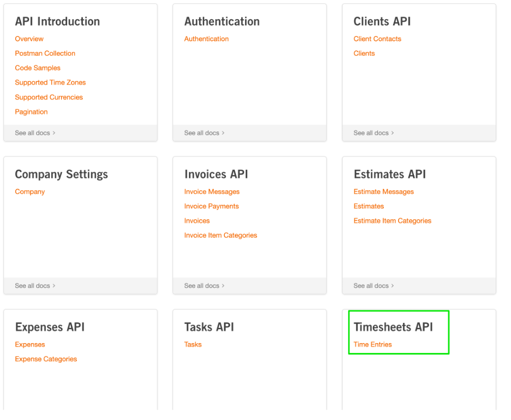The height and width of the screenshot is (420, 511).
Task: View the Supported Currencies documentation
Action: 49,97
